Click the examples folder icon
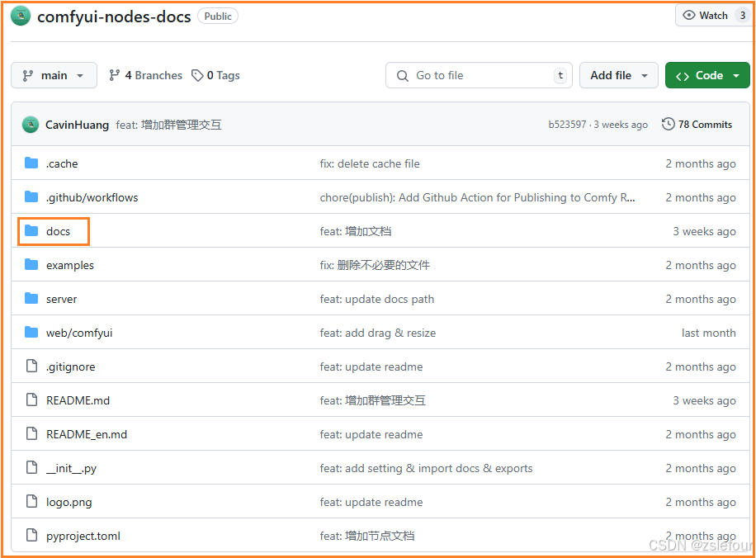The height and width of the screenshot is (558, 756). tap(31, 264)
